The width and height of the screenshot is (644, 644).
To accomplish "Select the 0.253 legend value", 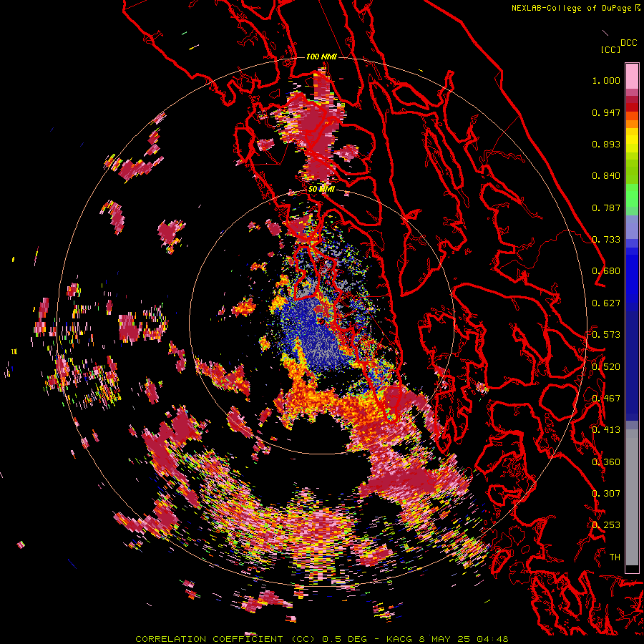I will tap(606, 525).
